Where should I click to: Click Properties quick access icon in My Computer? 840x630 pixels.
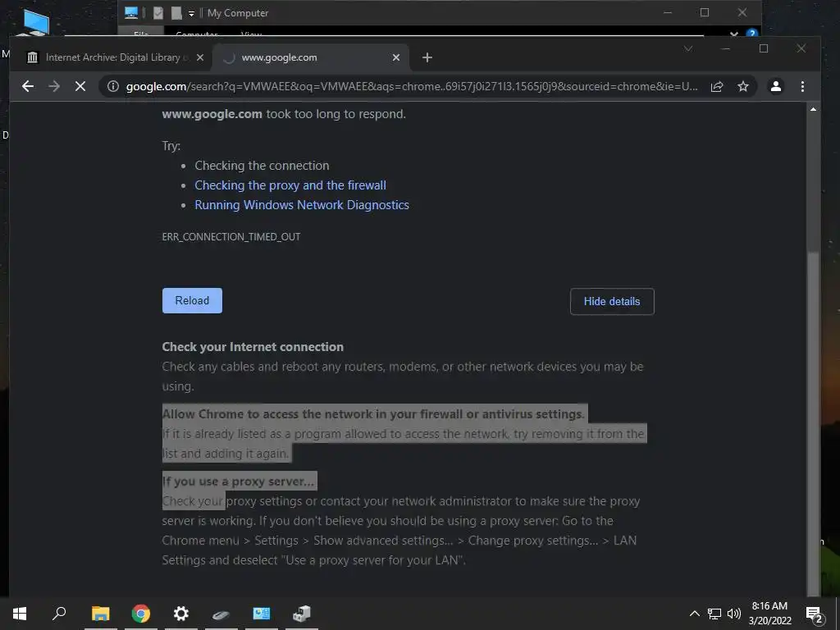tap(158, 13)
